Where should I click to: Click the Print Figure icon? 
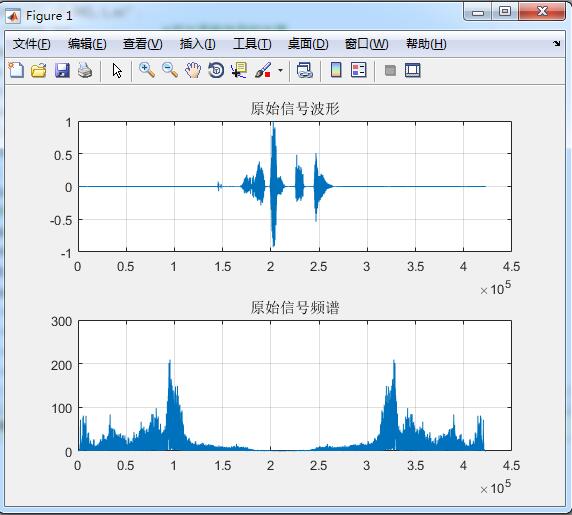[x=85, y=70]
